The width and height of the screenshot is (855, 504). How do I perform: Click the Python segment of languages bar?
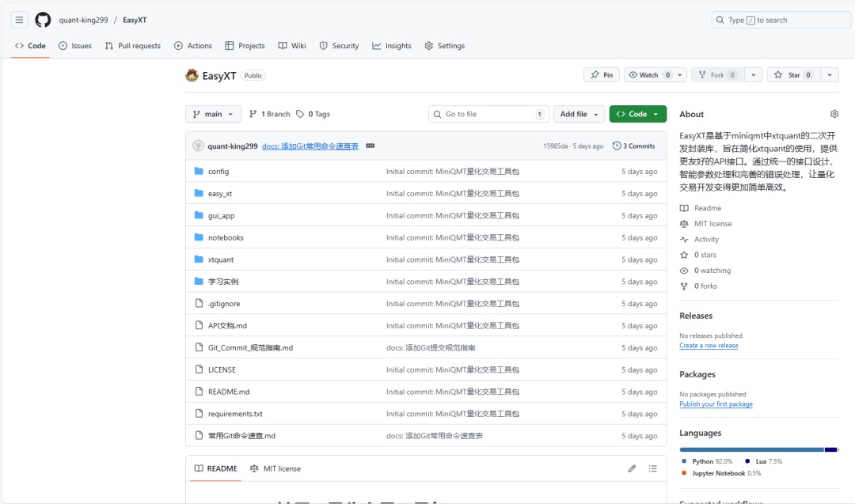(x=751, y=449)
